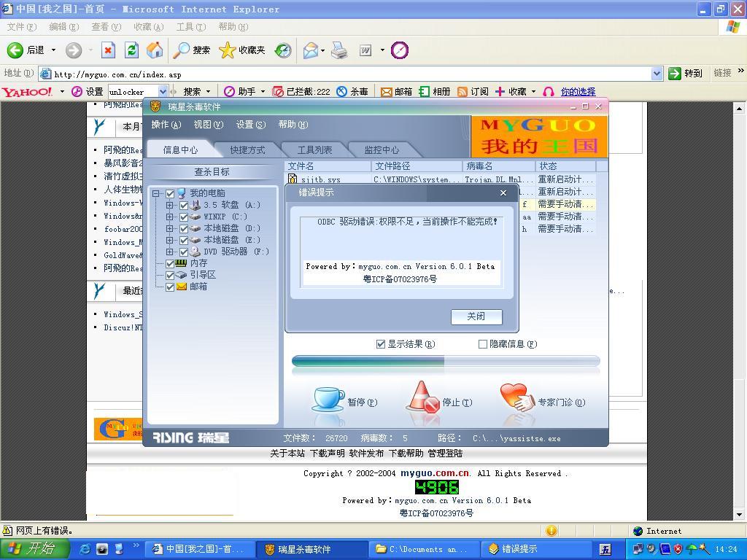Open the IE 工具 menu

[191, 27]
